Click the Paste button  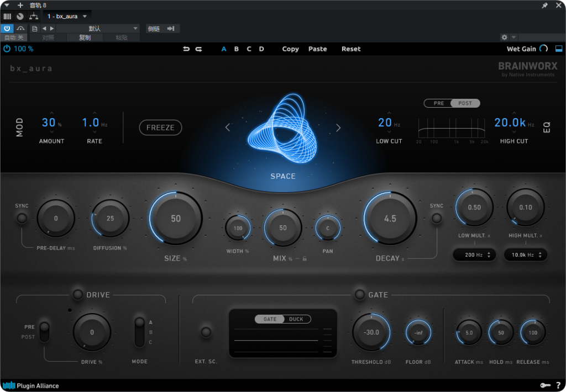click(318, 49)
